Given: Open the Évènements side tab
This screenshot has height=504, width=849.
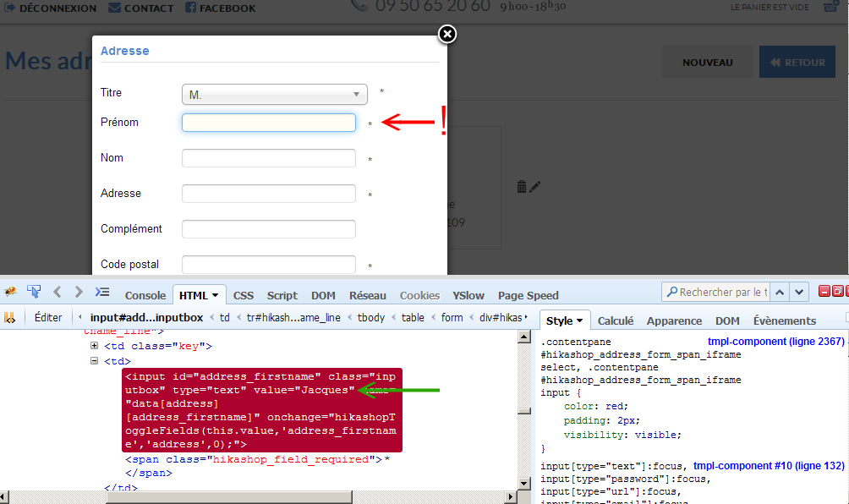Looking at the screenshot, I should tap(785, 321).
